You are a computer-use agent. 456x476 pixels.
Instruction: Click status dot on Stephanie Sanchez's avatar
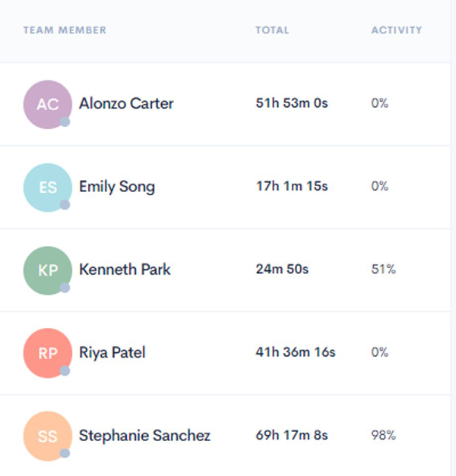click(65, 453)
